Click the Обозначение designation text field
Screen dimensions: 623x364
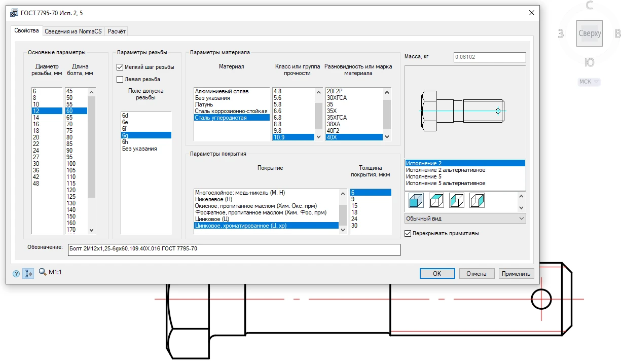click(233, 250)
